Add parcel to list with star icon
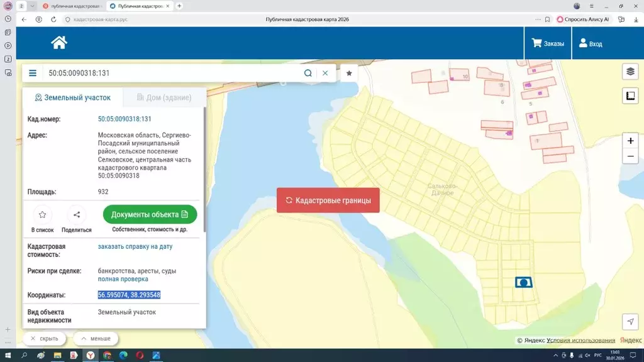Screen dimensions: 644x362 [x=42, y=215]
